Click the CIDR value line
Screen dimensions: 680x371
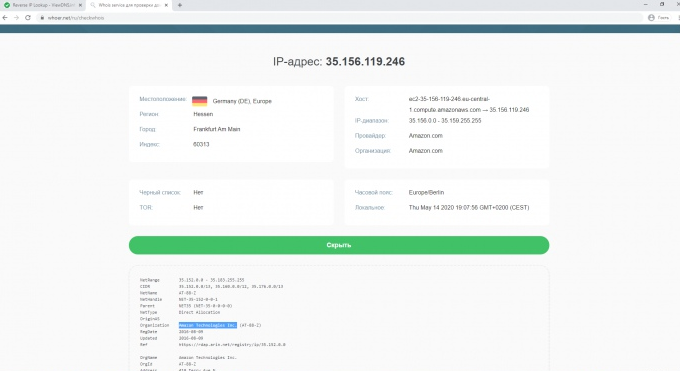pos(231,286)
